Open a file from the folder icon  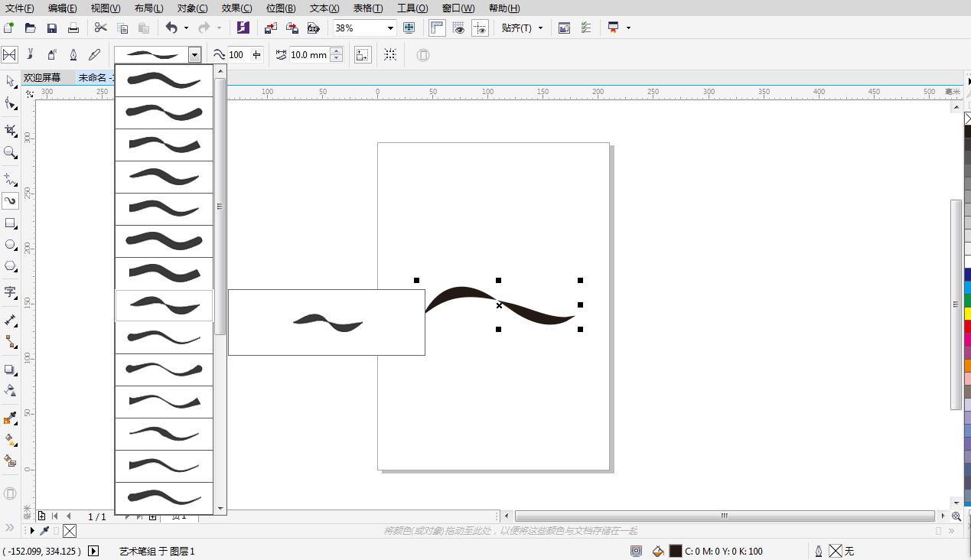pyautogui.click(x=31, y=28)
